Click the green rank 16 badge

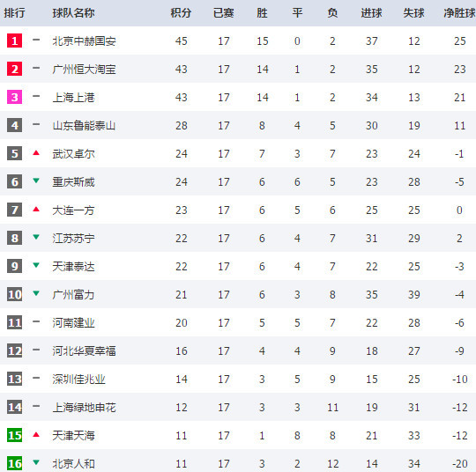click(15, 463)
